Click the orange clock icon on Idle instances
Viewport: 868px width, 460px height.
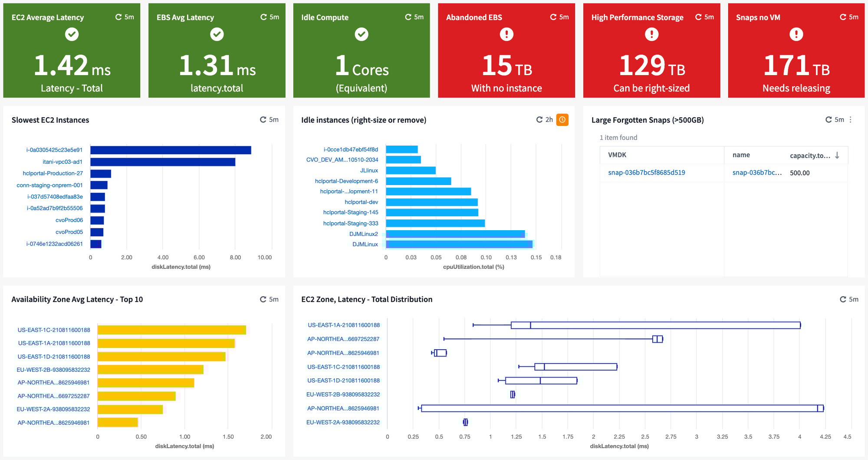[x=562, y=119]
